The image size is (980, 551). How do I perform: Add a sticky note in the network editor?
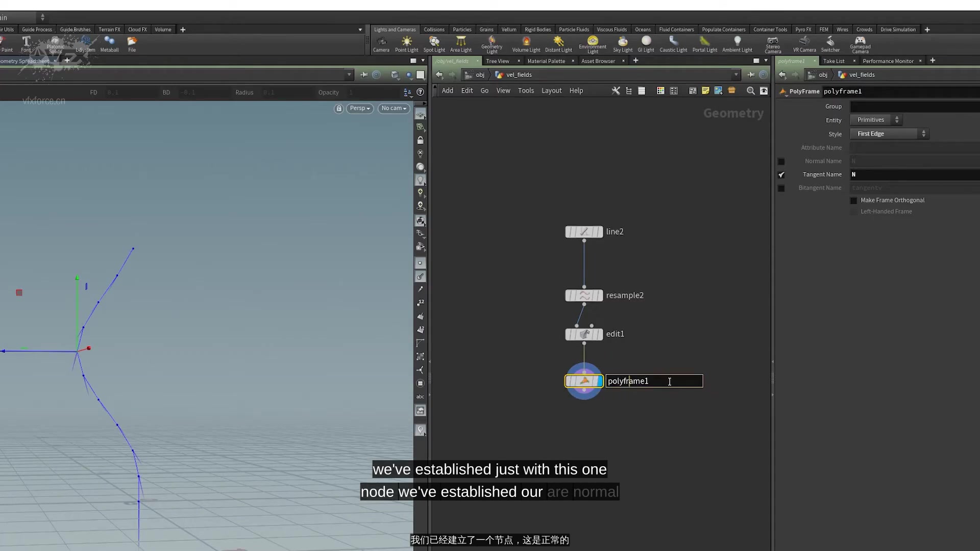coord(706,91)
